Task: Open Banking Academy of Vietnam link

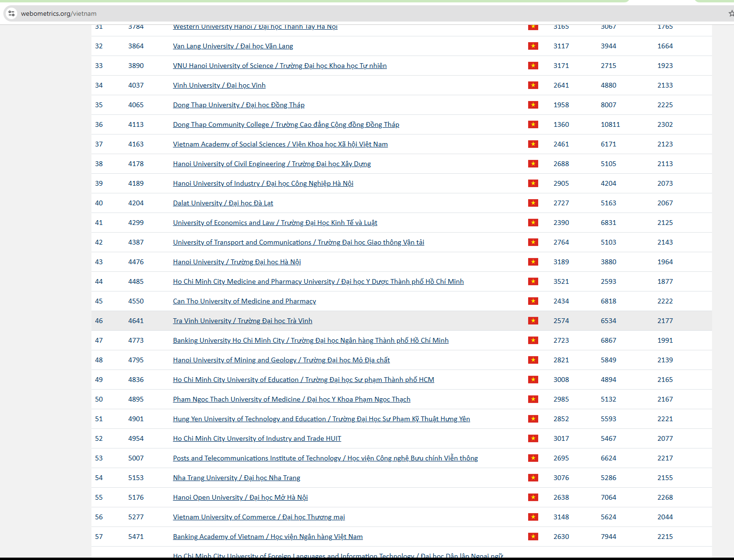Action: tap(268, 537)
